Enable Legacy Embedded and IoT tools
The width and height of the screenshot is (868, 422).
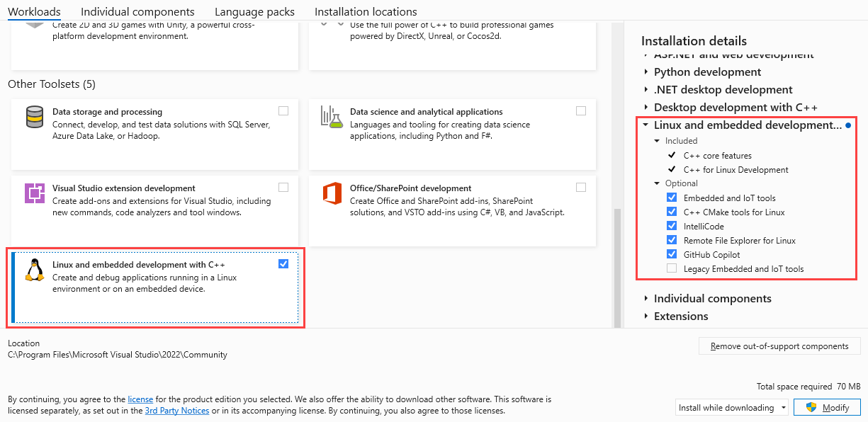pos(671,268)
